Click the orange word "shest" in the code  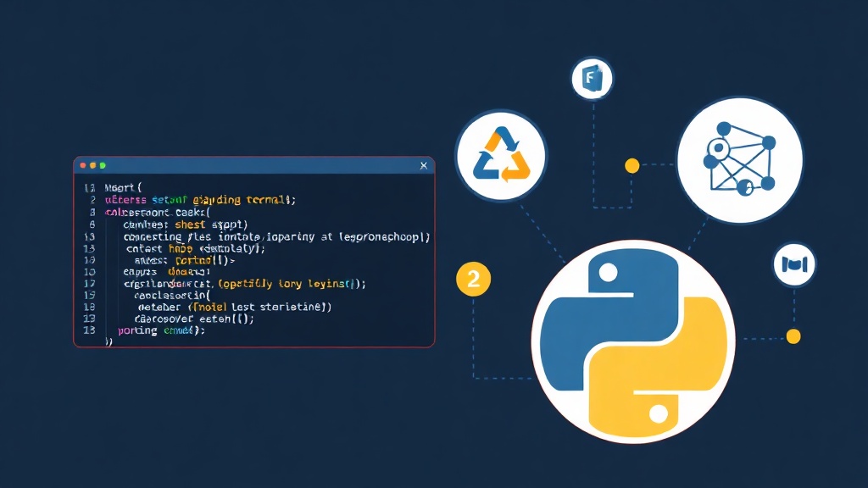(x=190, y=224)
